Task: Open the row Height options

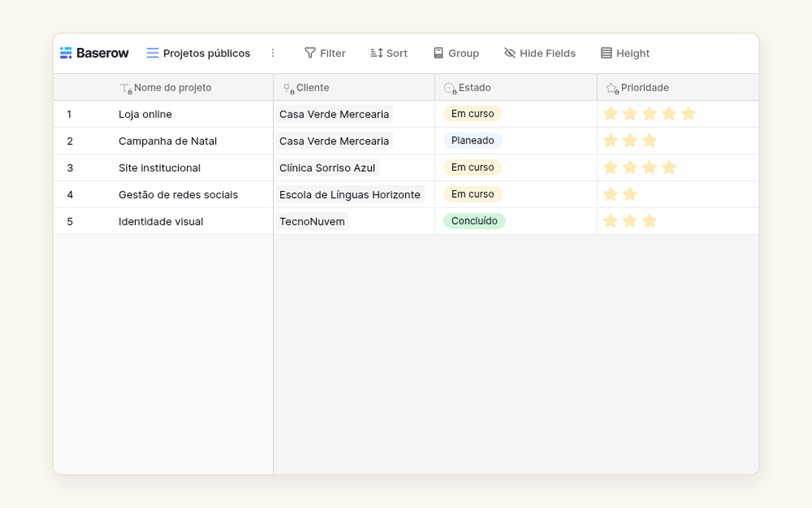Action: (625, 53)
